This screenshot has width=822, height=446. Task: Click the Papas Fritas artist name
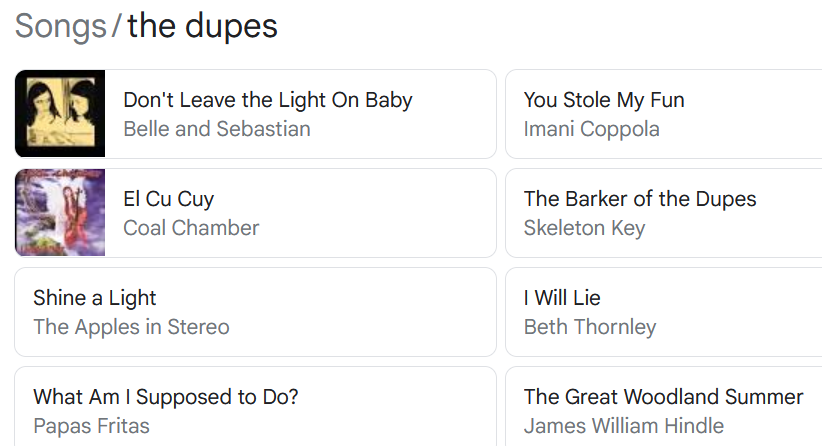pos(91,426)
